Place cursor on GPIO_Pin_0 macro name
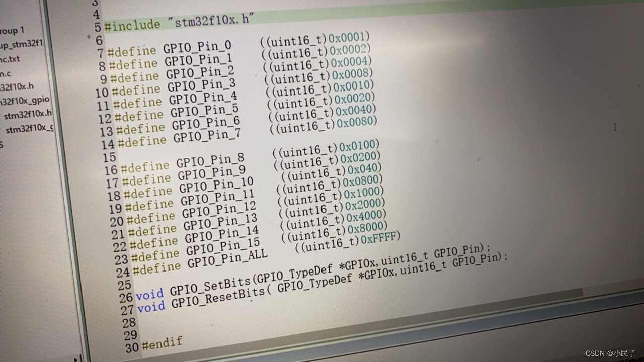Image resolution: width=644 pixels, height=362 pixels. [x=197, y=48]
